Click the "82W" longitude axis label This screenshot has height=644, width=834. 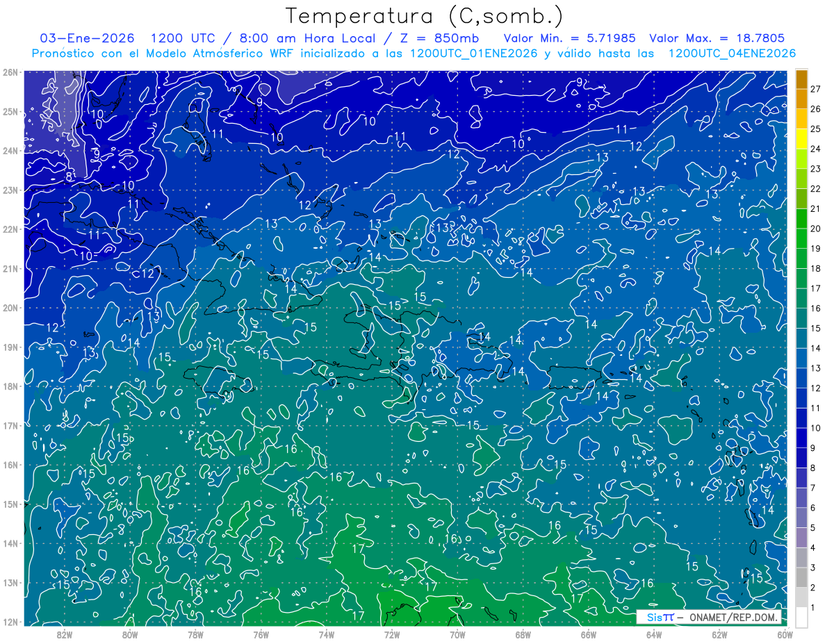click(x=65, y=634)
